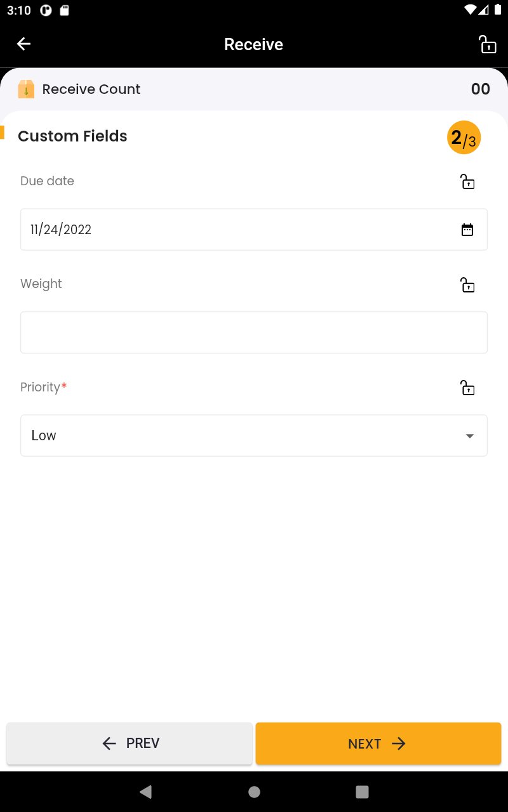Tap the step 2/3 progress badge
The image size is (508, 812).
[x=464, y=138]
